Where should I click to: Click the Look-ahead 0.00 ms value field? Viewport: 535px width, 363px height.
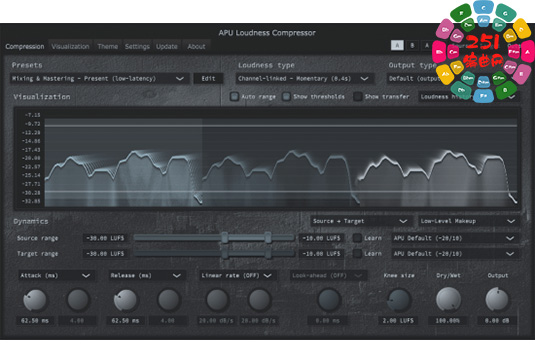(x=328, y=321)
